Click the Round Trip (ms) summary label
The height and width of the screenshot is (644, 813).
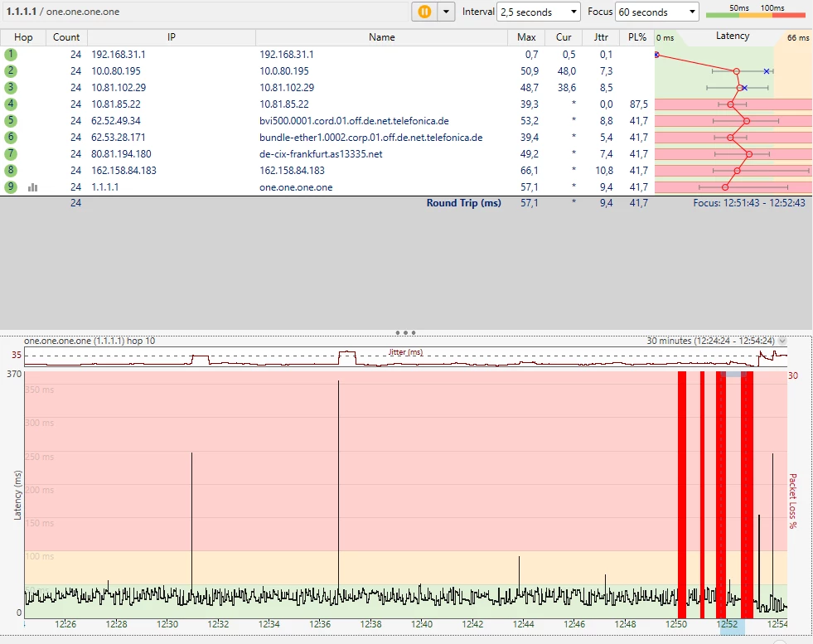point(463,203)
